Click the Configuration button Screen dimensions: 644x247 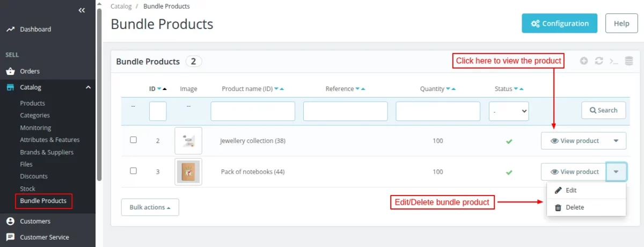click(x=559, y=24)
